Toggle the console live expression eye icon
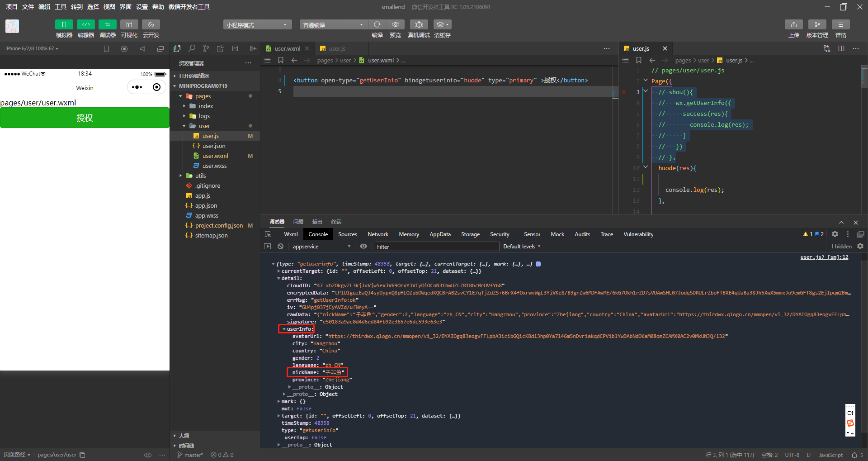The width and height of the screenshot is (868, 461). click(363, 247)
